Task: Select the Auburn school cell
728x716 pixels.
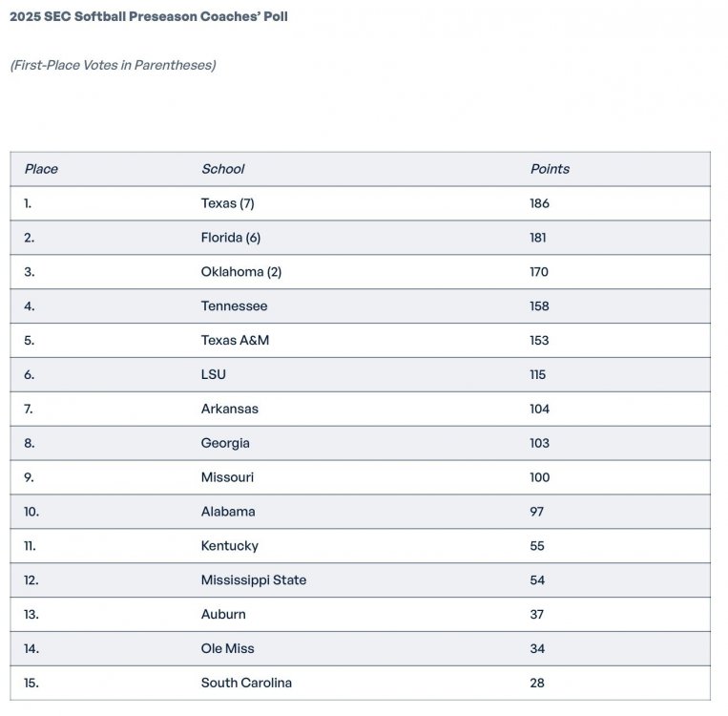Action: tap(223, 615)
